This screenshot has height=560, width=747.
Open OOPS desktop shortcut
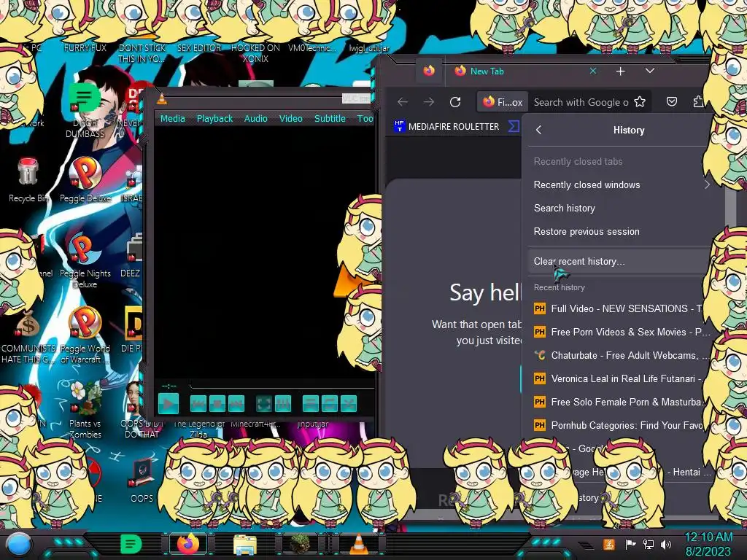[x=142, y=479]
